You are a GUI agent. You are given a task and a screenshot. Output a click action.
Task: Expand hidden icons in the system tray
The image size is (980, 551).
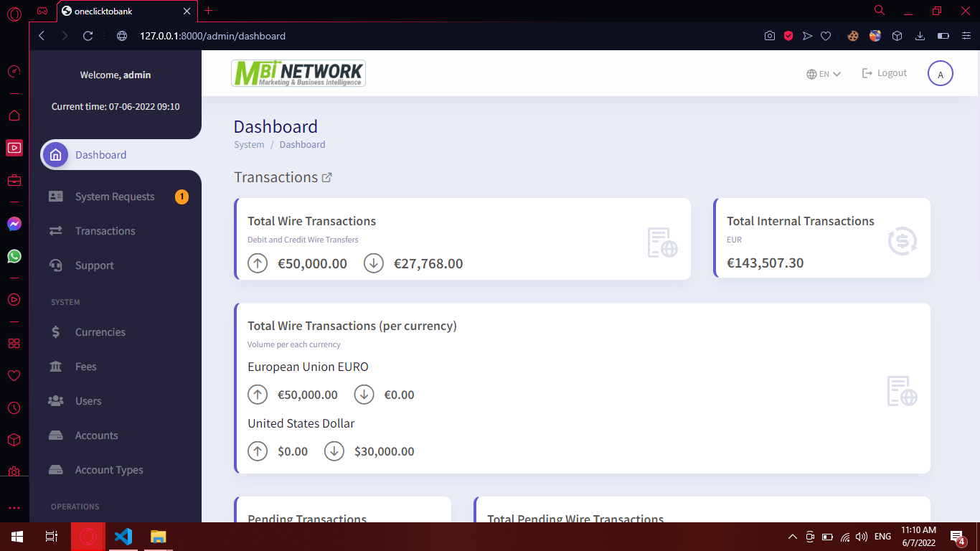coord(792,536)
